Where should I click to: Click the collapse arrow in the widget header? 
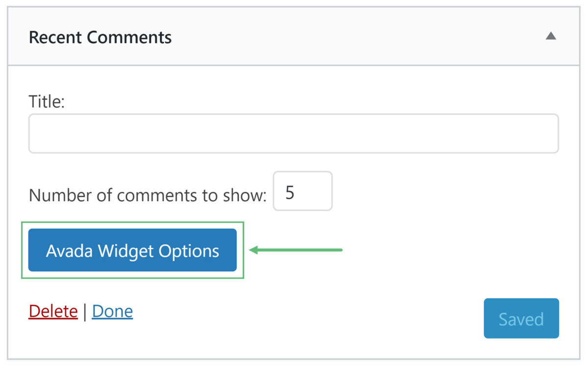tap(551, 36)
